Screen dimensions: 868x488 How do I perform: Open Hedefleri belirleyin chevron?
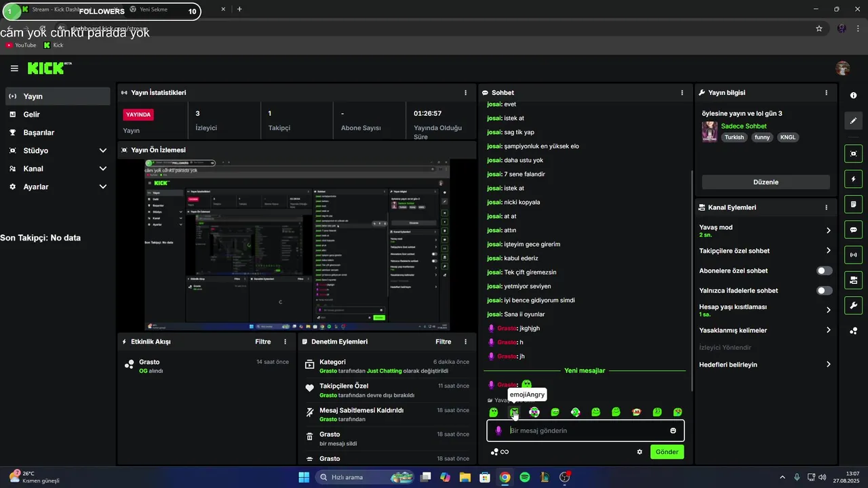[x=828, y=365]
